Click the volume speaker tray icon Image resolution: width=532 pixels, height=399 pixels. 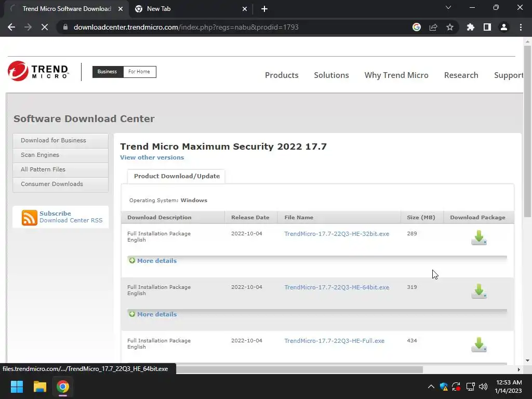tap(483, 387)
